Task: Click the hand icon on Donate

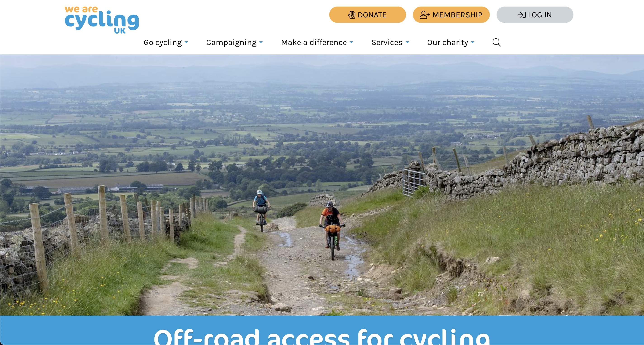Action: pyautogui.click(x=352, y=15)
